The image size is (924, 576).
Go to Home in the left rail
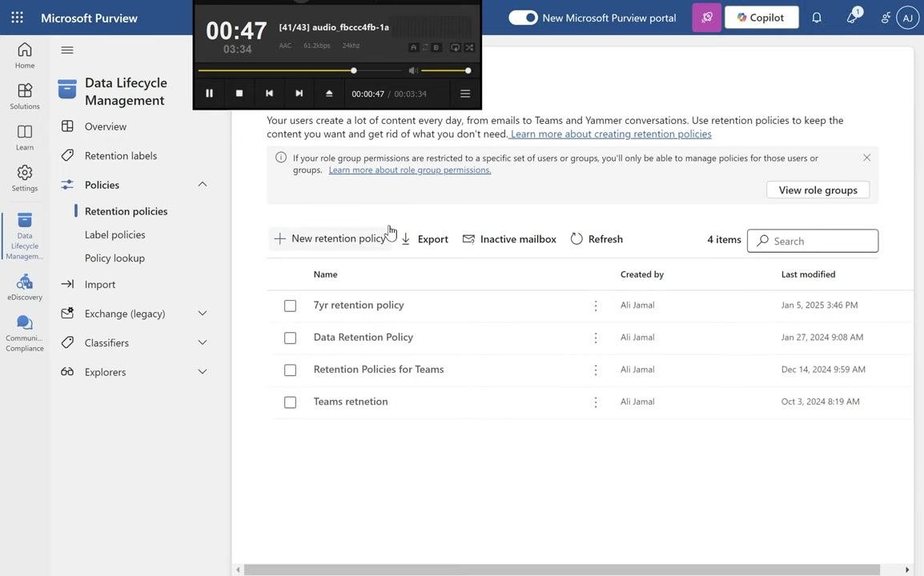point(25,56)
